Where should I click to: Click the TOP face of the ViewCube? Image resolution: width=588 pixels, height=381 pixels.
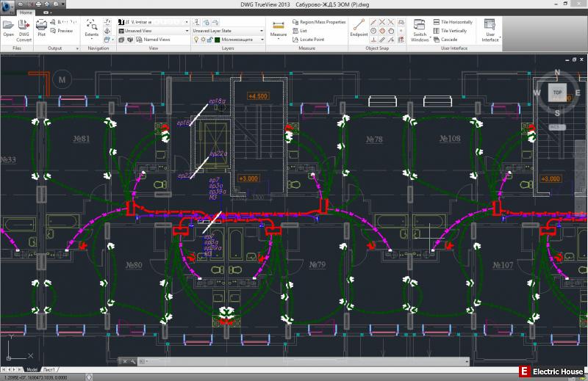click(557, 93)
